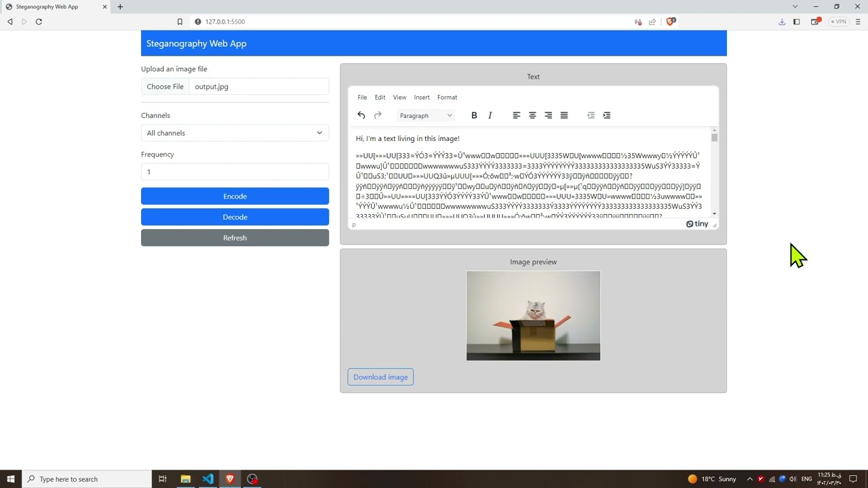Click the editor resize handle corner
This screenshot has width=868, height=488.
tap(714, 225)
